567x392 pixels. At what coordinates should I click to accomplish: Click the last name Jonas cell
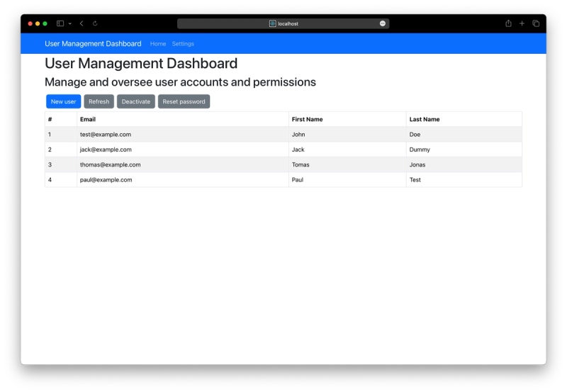(464, 165)
